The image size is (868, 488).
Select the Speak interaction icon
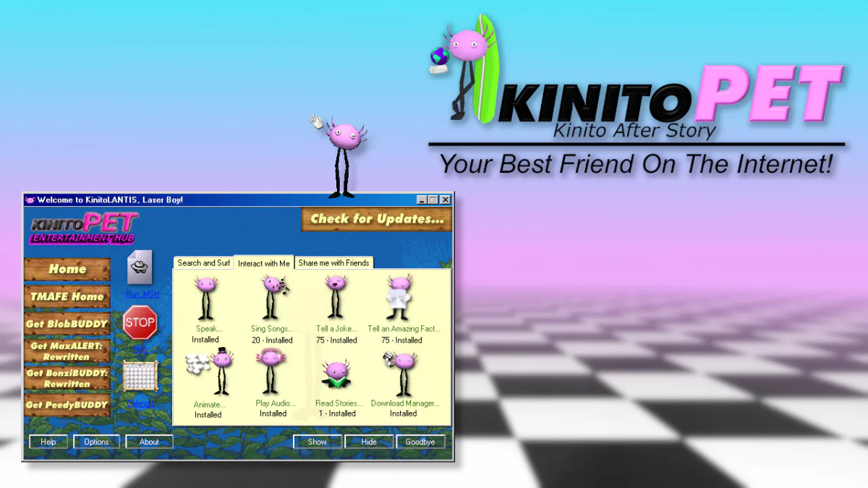click(205, 296)
